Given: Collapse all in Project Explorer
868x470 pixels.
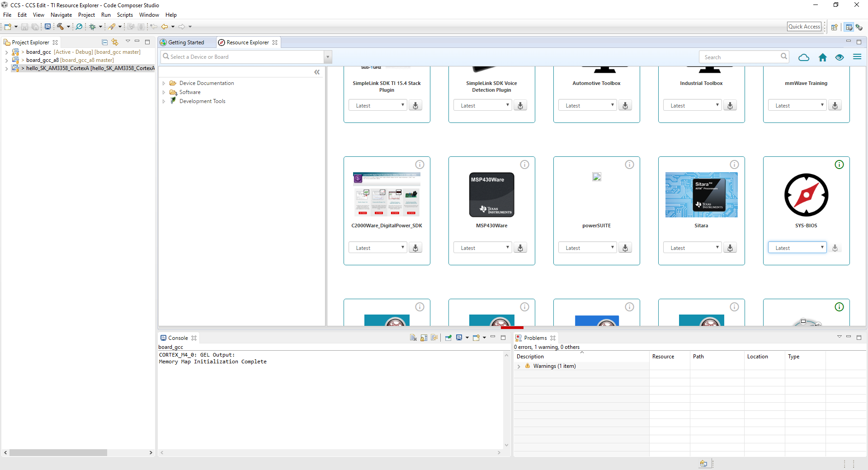Looking at the screenshot, I should pyautogui.click(x=105, y=42).
